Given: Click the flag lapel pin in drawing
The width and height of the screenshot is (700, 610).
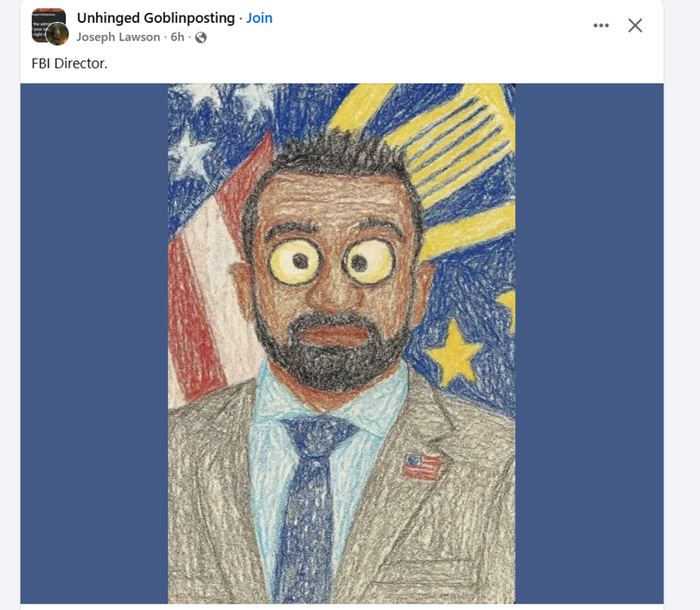Looking at the screenshot, I should click(422, 467).
